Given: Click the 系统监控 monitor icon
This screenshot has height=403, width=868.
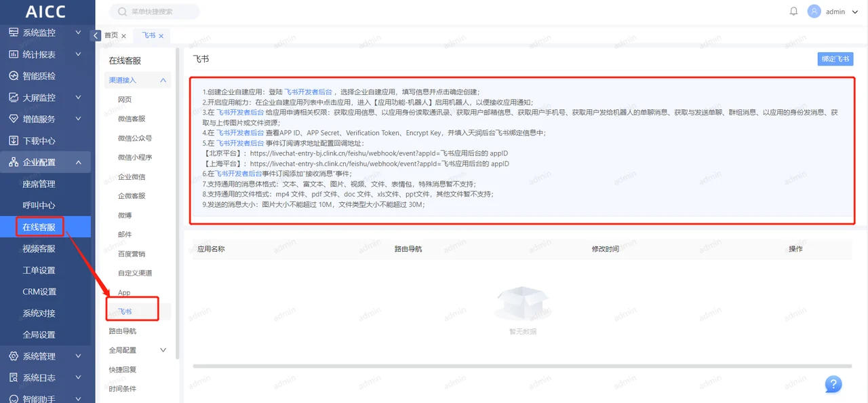Looking at the screenshot, I should [x=14, y=33].
